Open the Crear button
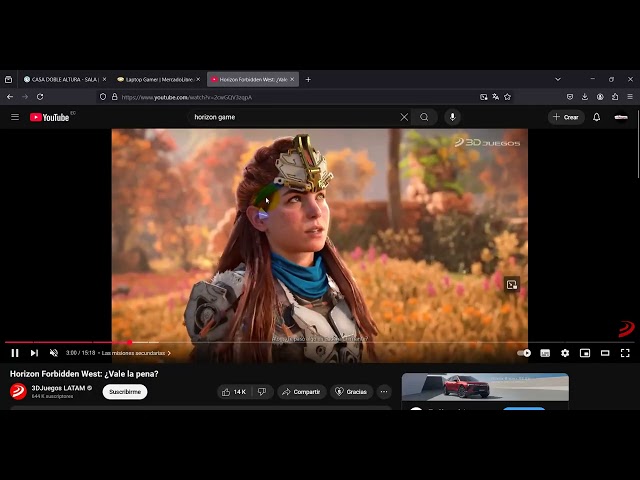 (x=566, y=117)
